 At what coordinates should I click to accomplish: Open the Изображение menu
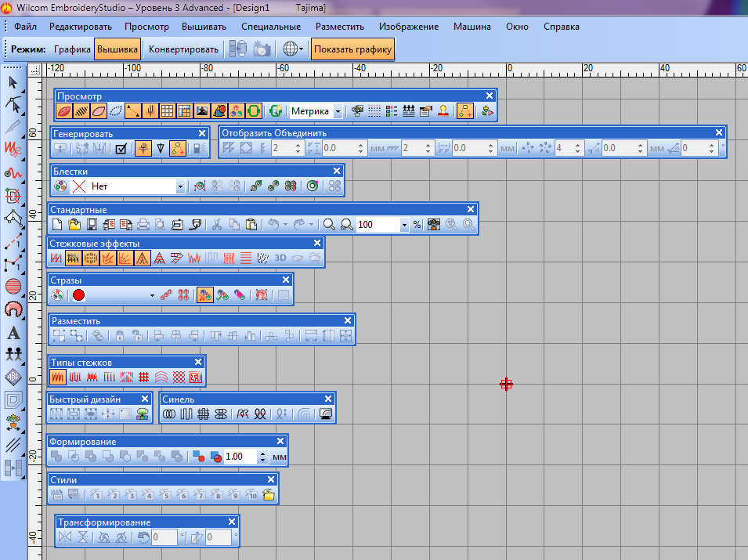(409, 26)
